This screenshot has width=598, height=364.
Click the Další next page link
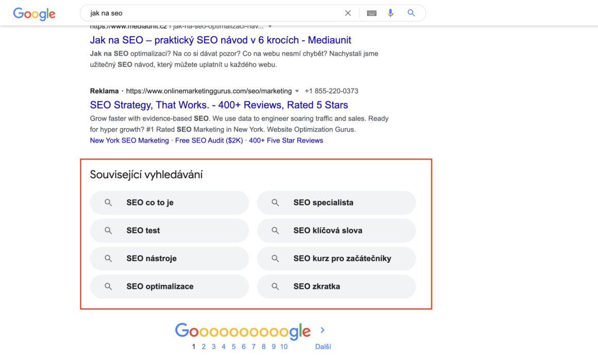[x=323, y=347]
